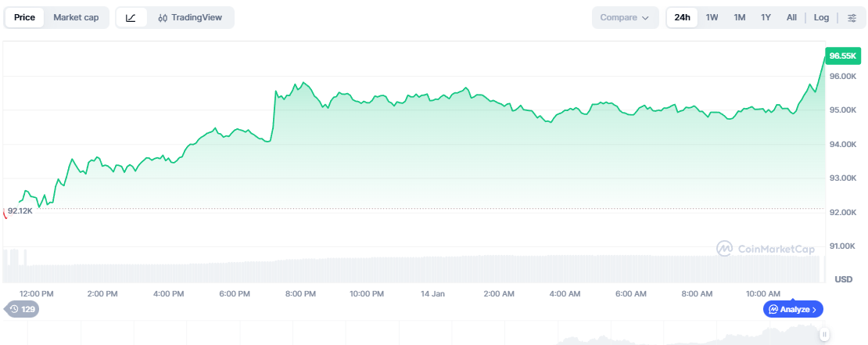The height and width of the screenshot is (345, 868).
Task: Show All time range
Action: pos(791,18)
